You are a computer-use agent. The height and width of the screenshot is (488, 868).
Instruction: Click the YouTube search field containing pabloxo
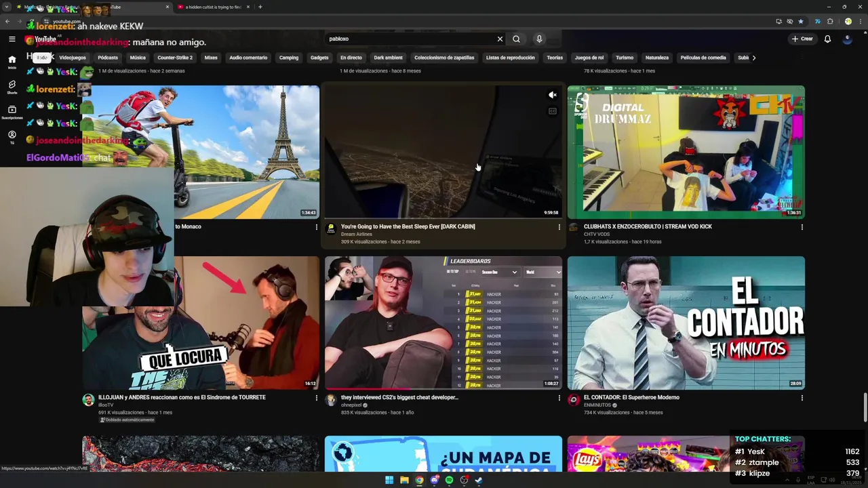pyautogui.click(x=410, y=39)
